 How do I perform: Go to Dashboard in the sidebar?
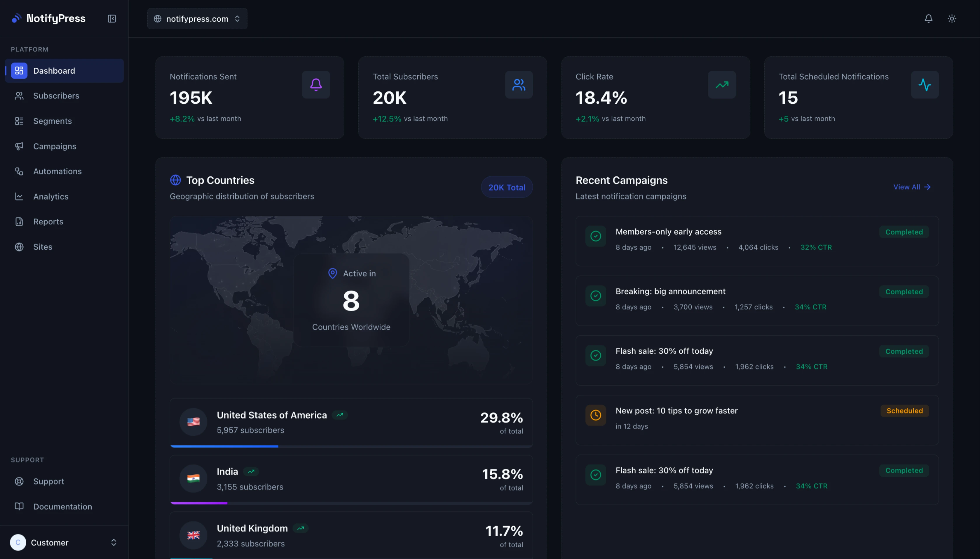point(64,71)
